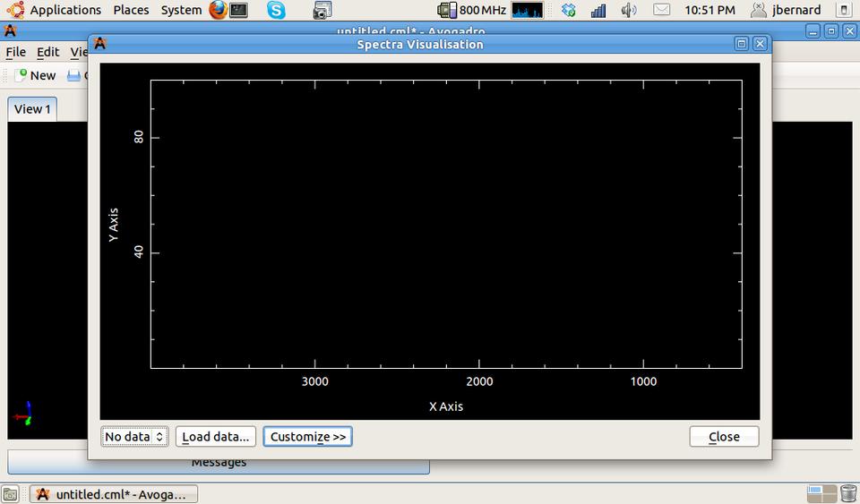Open the volume speaker indicator
Image resolution: width=860 pixels, height=504 pixels.
click(629, 11)
